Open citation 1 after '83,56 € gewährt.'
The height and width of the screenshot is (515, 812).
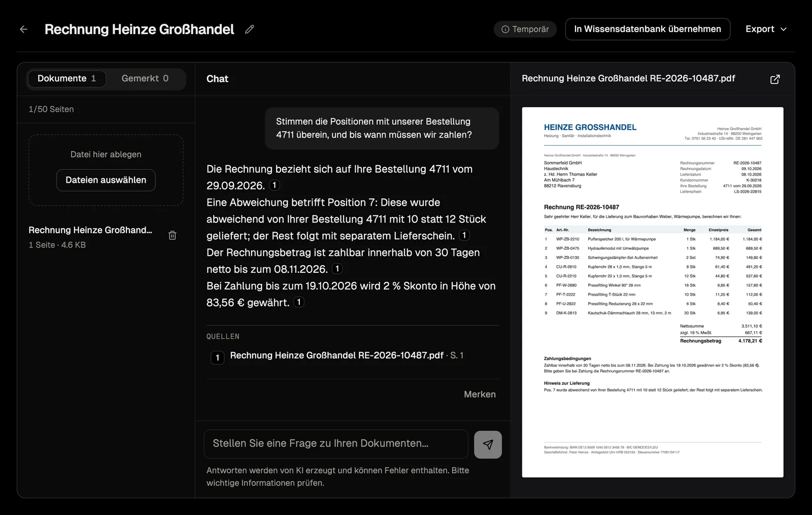click(299, 302)
